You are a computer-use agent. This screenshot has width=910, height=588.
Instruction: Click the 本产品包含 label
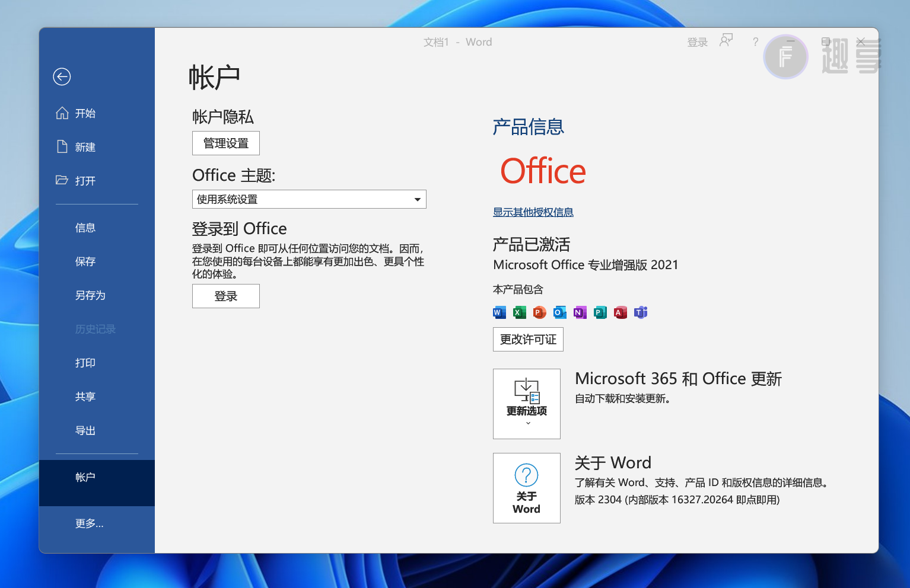coord(518,289)
